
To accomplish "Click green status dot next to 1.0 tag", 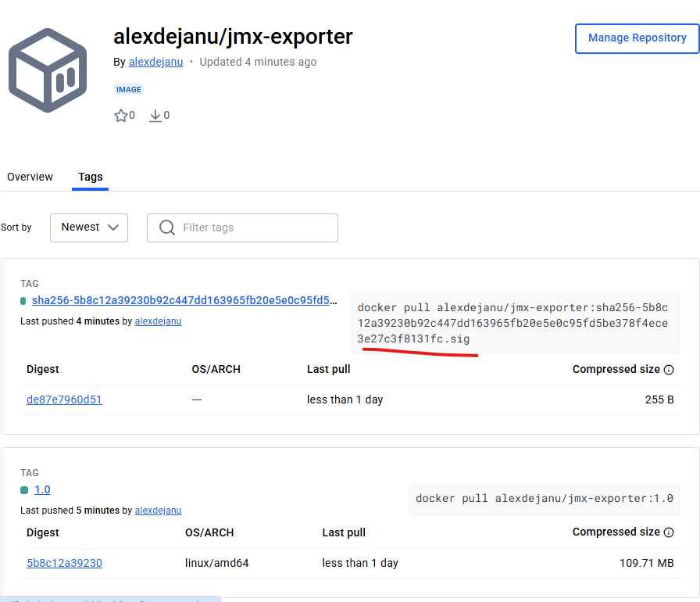I will (x=24, y=490).
